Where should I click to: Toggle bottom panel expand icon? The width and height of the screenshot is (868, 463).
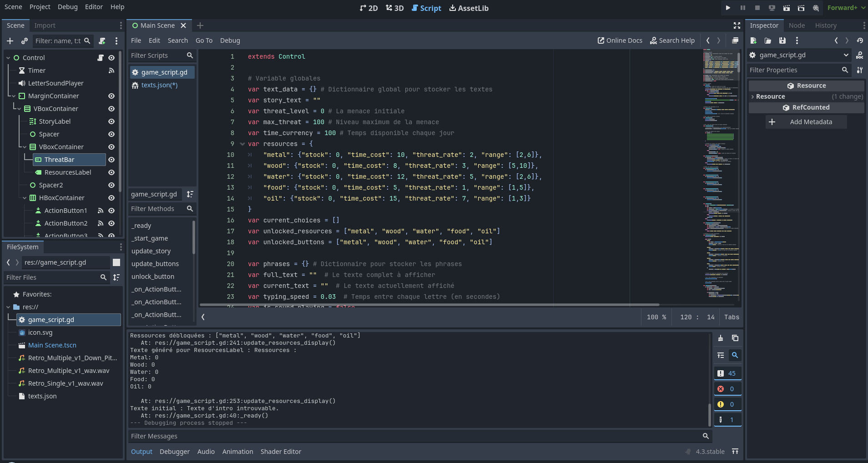[735, 452]
